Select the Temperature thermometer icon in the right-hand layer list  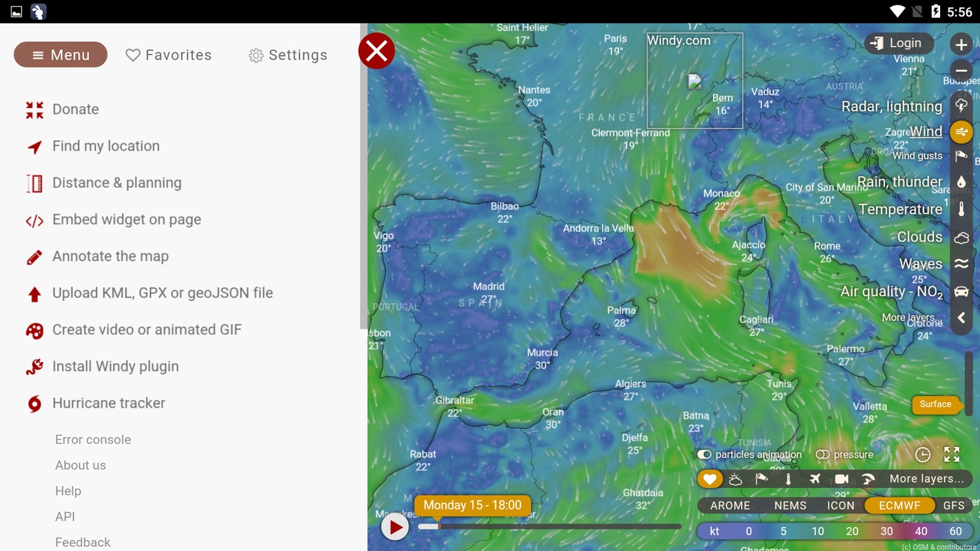pyautogui.click(x=961, y=209)
